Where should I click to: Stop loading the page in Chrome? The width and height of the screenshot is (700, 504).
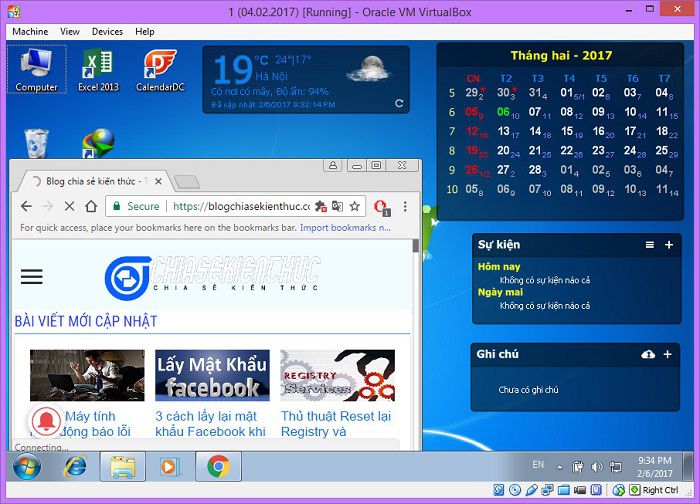(69, 206)
